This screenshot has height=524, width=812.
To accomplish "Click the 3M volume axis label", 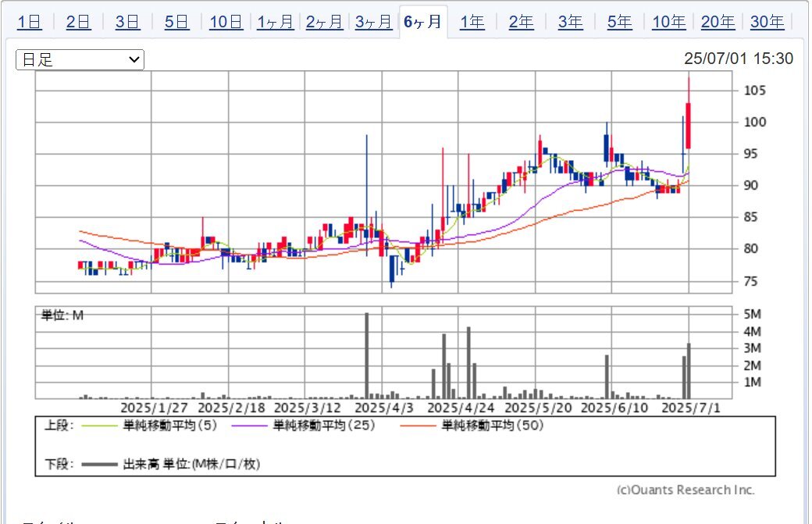I will click(753, 348).
